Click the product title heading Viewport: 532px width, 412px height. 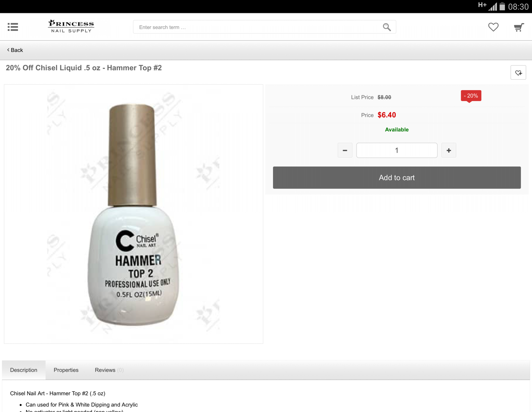84,68
